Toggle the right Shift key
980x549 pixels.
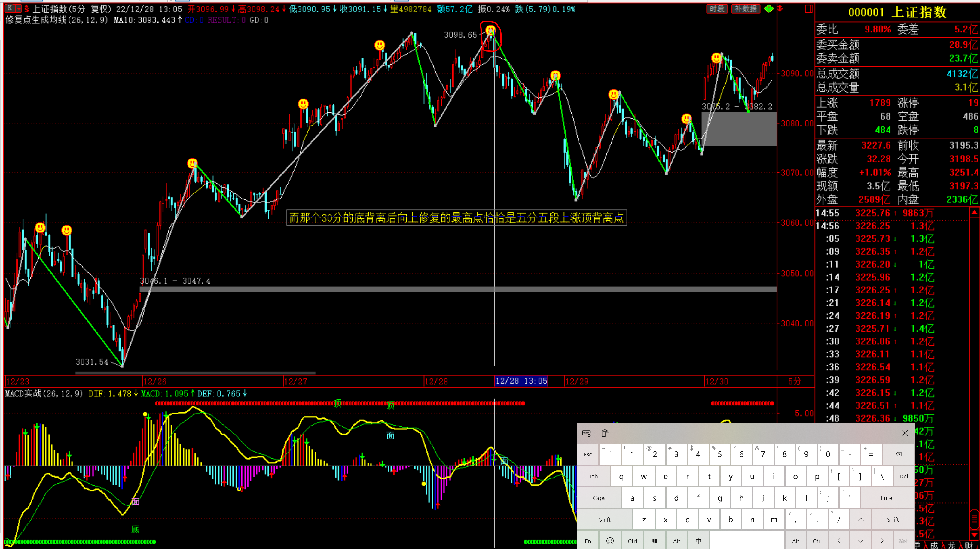coord(893,520)
